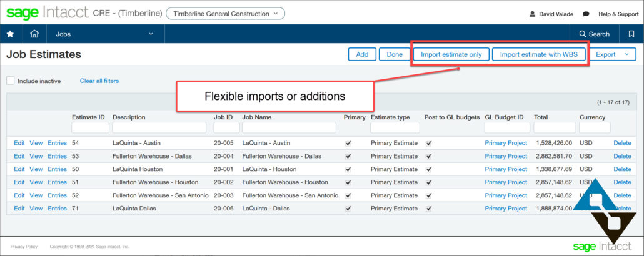Open Entries for estimate 54
The height and width of the screenshot is (256, 644).
(57, 143)
